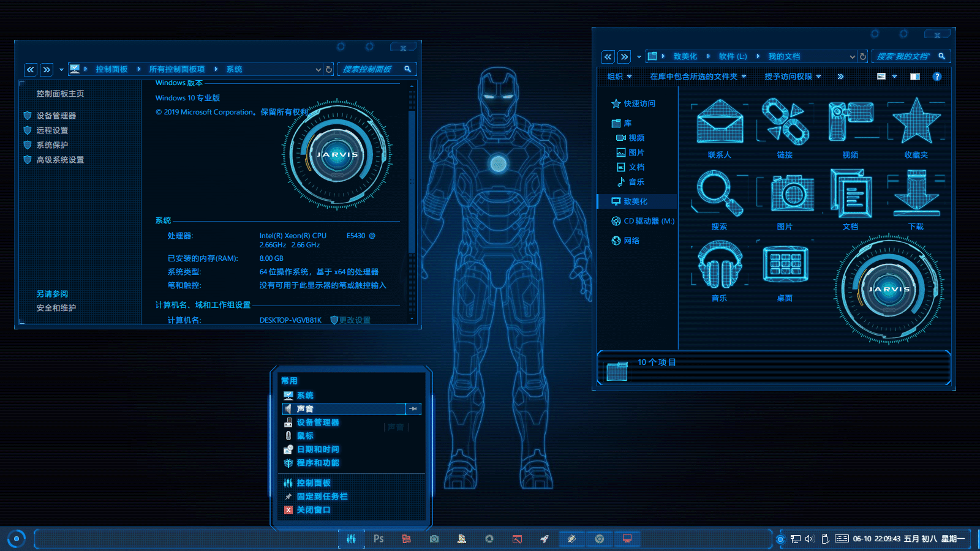
Task: Click the rocket icon in the taskbar
Action: 544,539
